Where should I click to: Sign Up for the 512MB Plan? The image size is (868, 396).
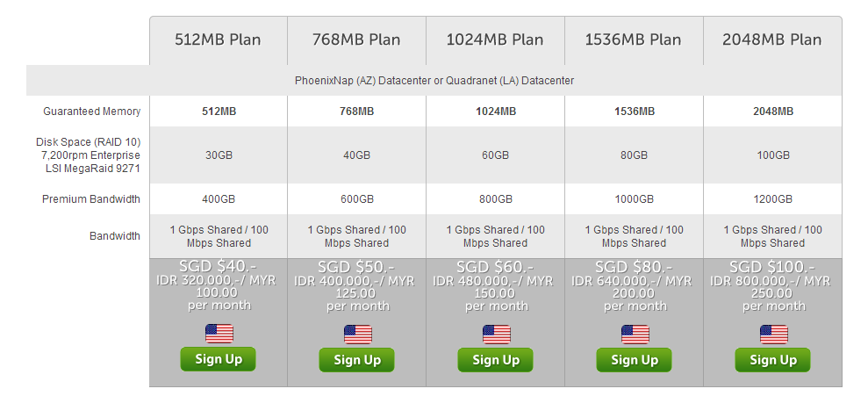pos(219,359)
